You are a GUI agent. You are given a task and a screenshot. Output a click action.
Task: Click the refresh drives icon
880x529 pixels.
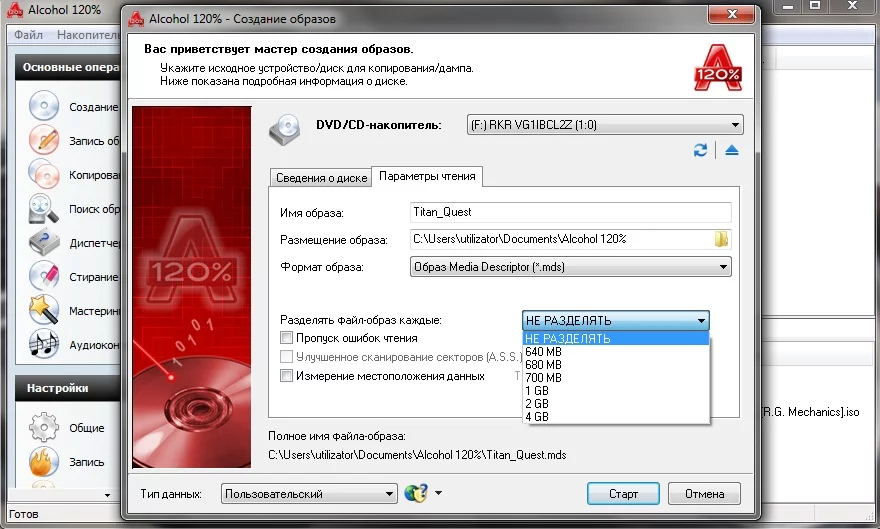pyautogui.click(x=700, y=150)
